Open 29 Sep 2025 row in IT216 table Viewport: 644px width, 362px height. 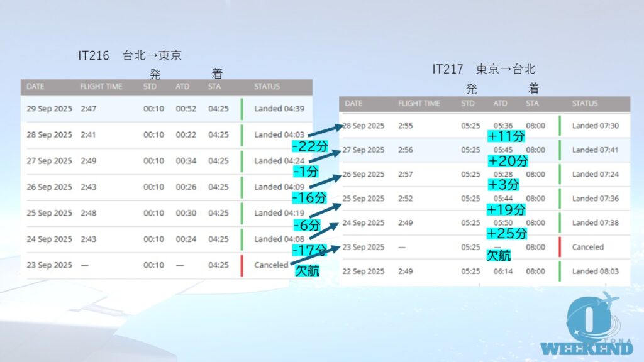(x=49, y=109)
